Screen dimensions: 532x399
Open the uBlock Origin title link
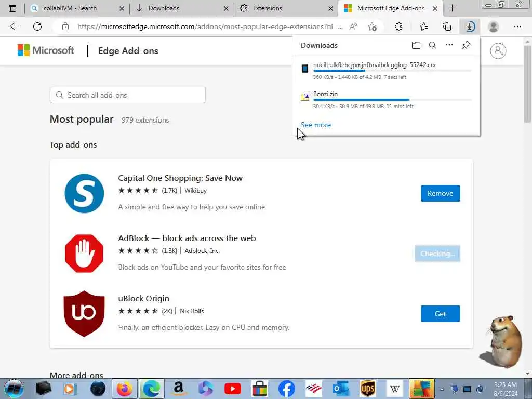pyautogui.click(x=143, y=299)
